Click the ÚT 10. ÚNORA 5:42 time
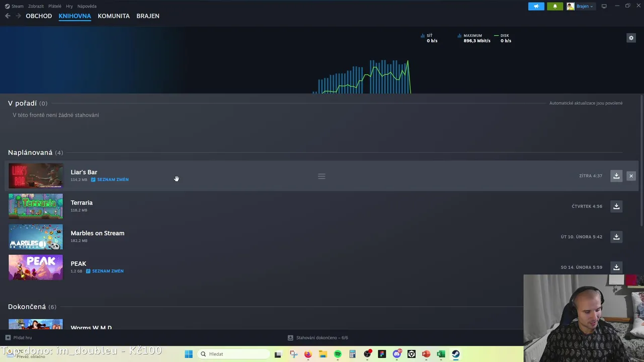 pyautogui.click(x=582, y=237)
